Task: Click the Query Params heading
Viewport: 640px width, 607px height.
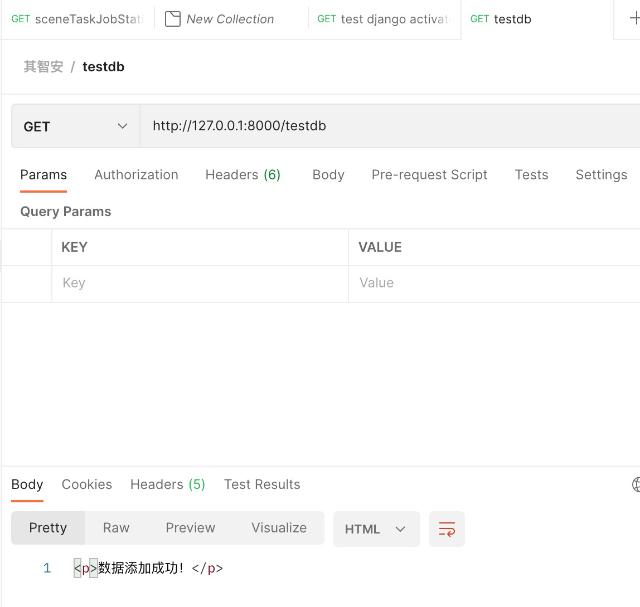Action: point(66,211)
